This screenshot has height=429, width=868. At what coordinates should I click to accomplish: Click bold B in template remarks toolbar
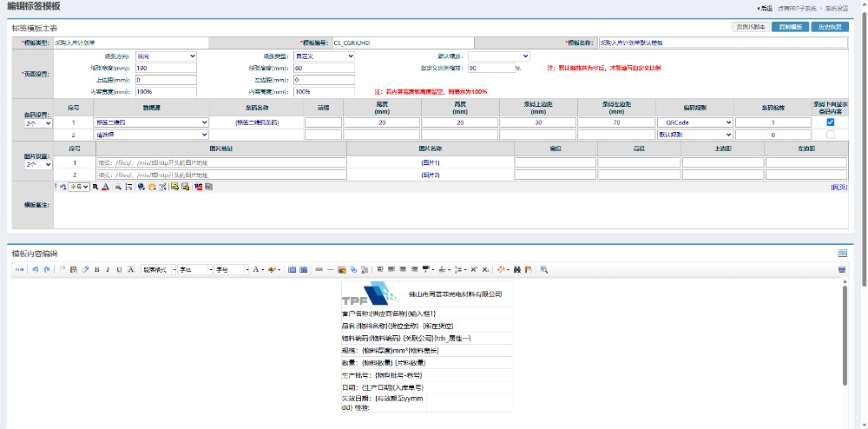(x=95, y=187)
